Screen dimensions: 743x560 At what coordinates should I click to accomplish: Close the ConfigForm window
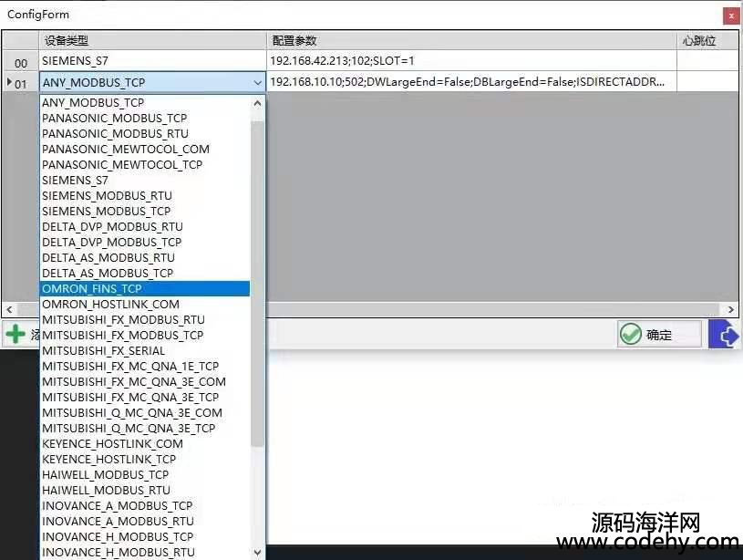(731, 16)
